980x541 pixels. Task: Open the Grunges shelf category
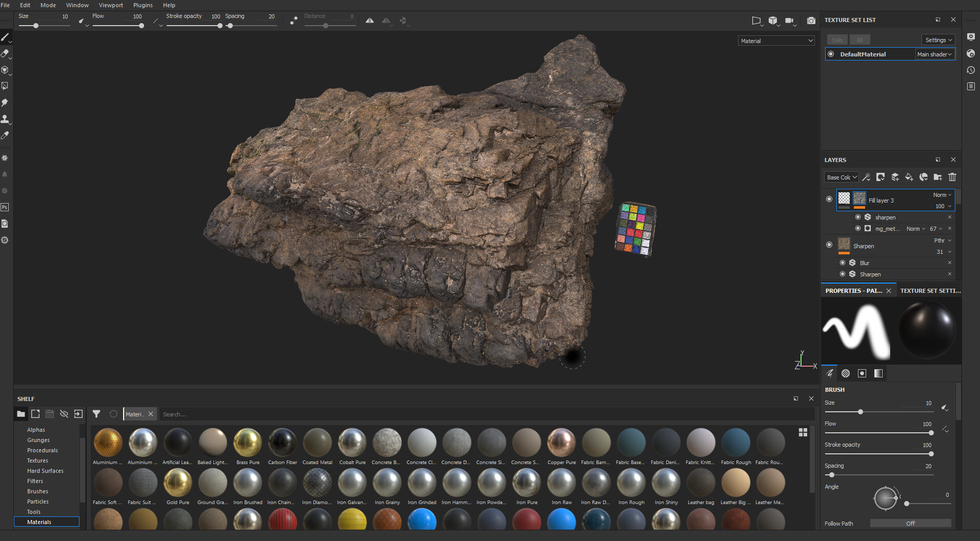[38, 440]
